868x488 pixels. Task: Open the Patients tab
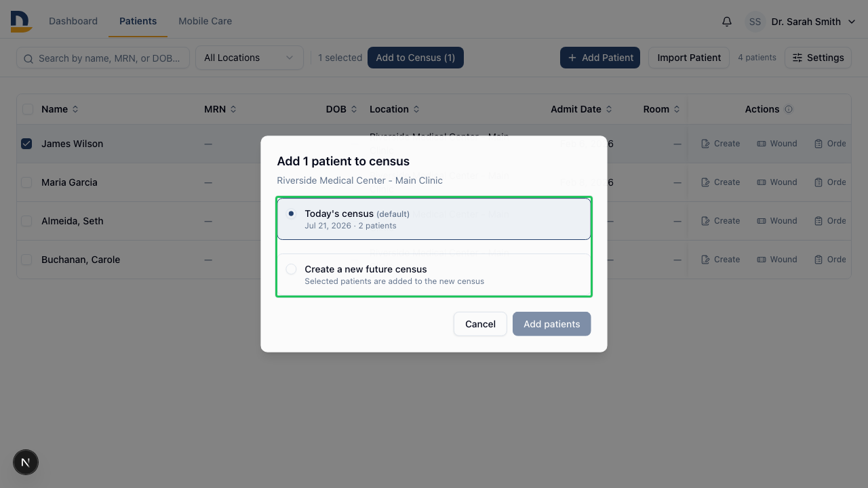coord(138,21)
